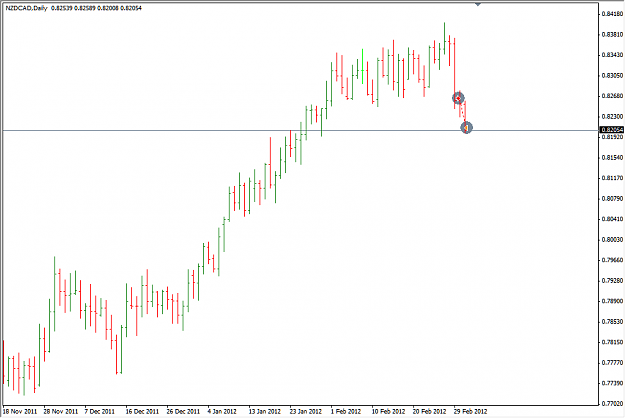Click the 16 Dec 2011 date label
Viewport: 625px width, 418px height.
142,411
